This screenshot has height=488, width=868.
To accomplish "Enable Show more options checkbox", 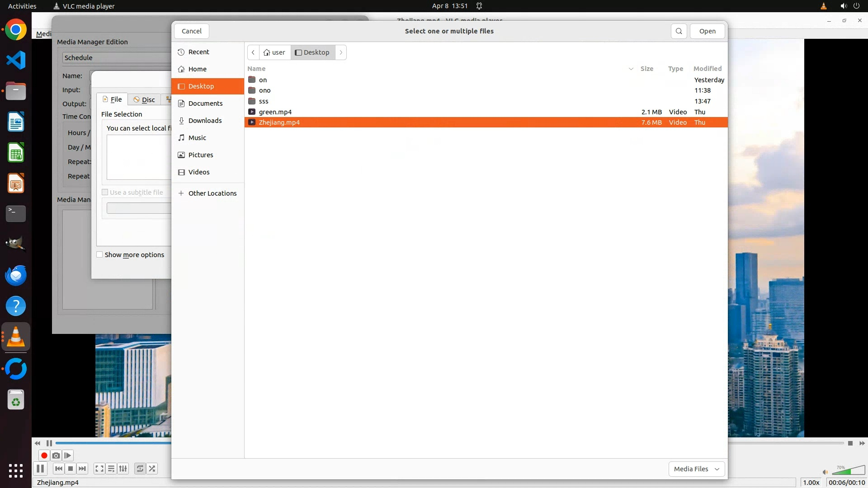I will click(99, 255).
